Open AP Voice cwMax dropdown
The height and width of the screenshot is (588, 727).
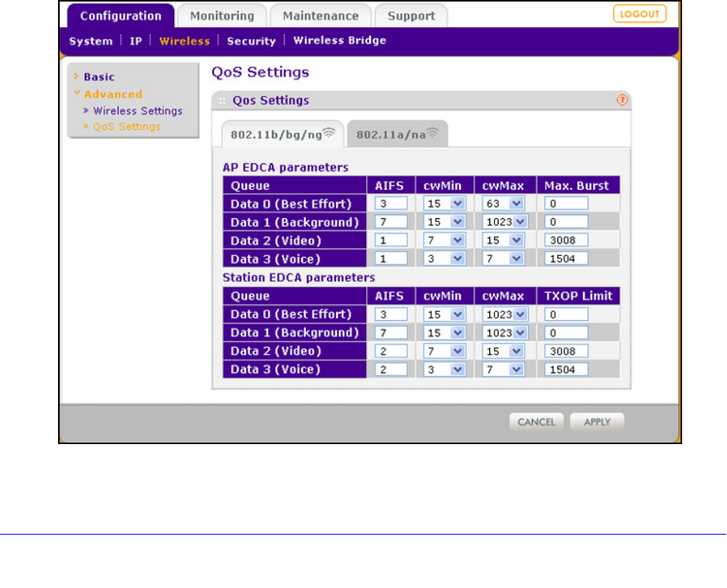pos(503,258)
